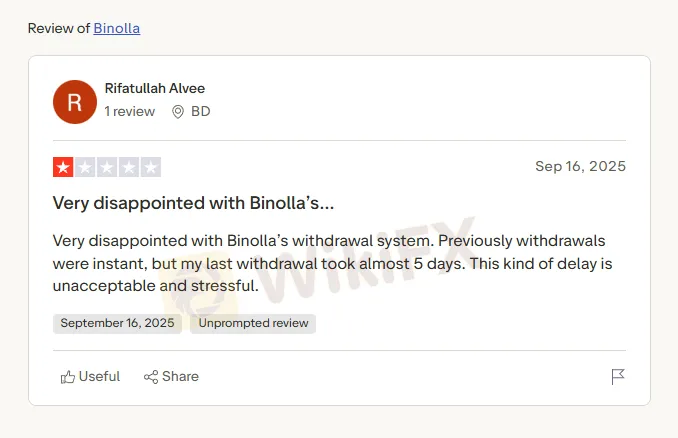The width and height of the screenshot is (678, 438).
Task: Click the '1 review' count text
Action: click(x=130, y=111)
